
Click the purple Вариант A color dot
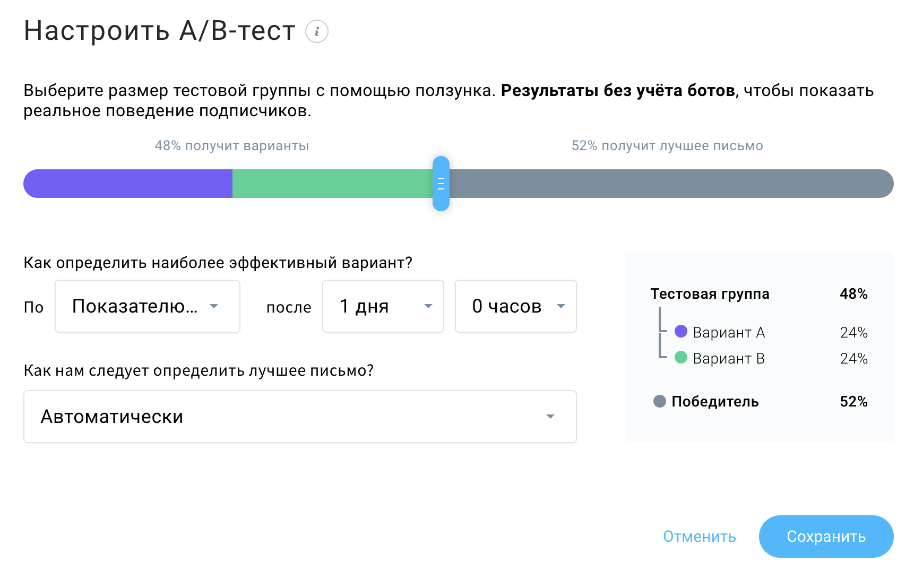681,332
